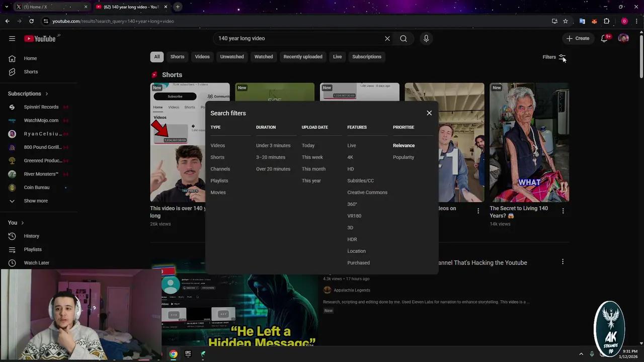Viewport: 644px width, 362px height.
Task: Select Under 3 minutes duration filter
Action: click(x=273, y=146)
